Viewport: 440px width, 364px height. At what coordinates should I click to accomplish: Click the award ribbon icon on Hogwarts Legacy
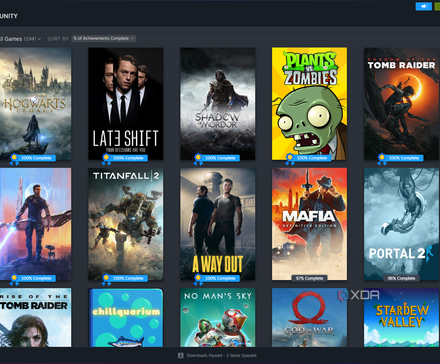coord(14,159)
